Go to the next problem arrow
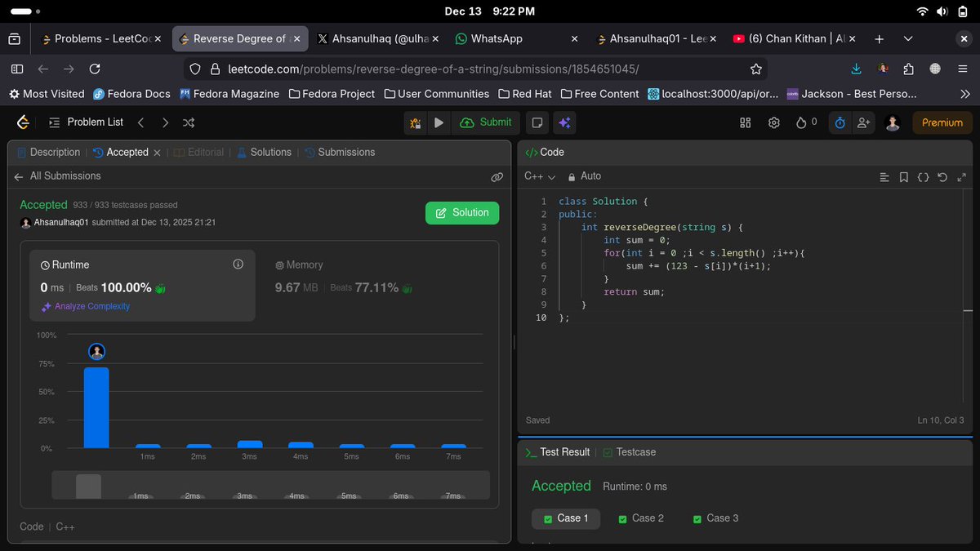The width and height of the screenshot is (980, 551). 165,122
